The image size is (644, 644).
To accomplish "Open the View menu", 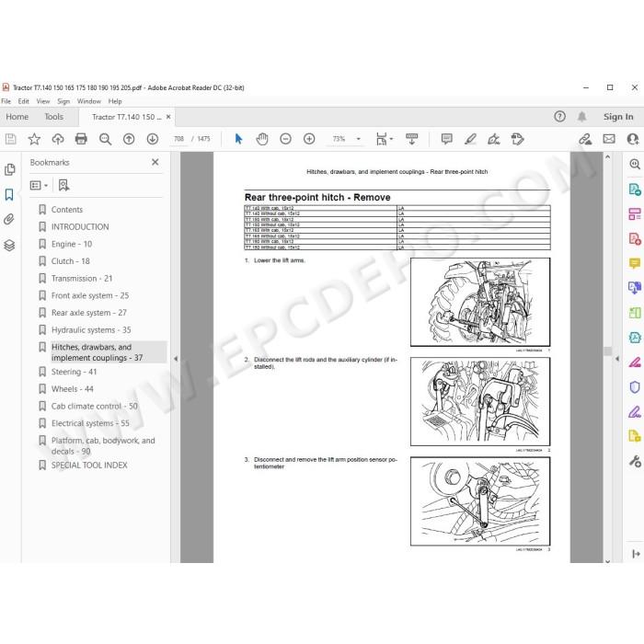I will 43,101.
